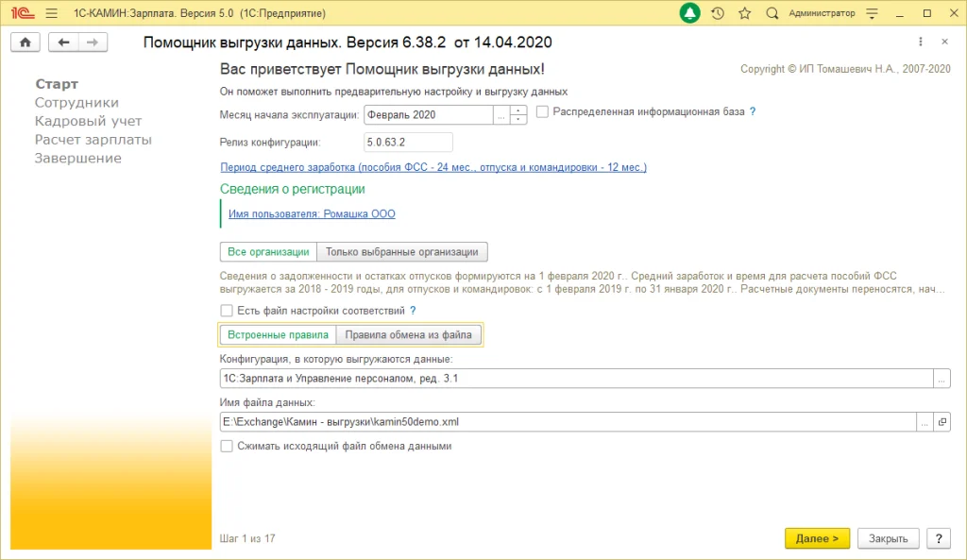The image size is (967, 560).
Task: Open help with the ? button
Action: [x=939, y=538]
